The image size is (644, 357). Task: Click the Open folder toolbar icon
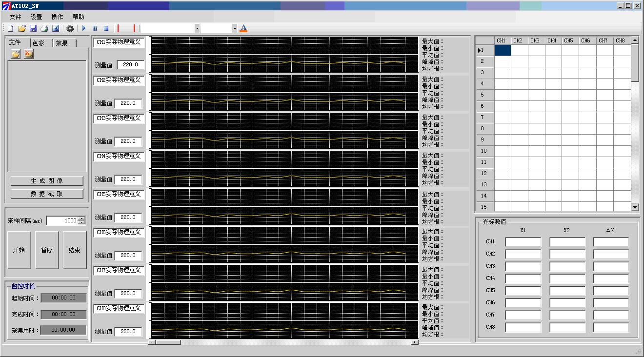click(22, 29)
